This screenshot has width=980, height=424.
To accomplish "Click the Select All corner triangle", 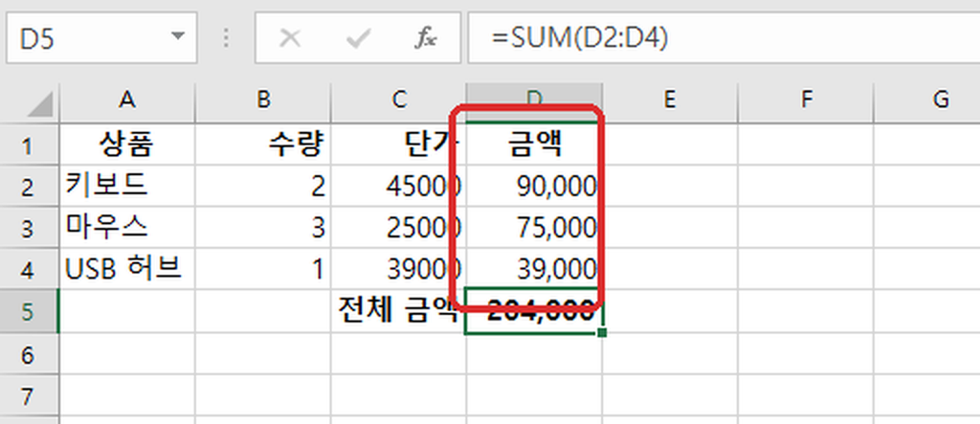I will tap(40, 104).
